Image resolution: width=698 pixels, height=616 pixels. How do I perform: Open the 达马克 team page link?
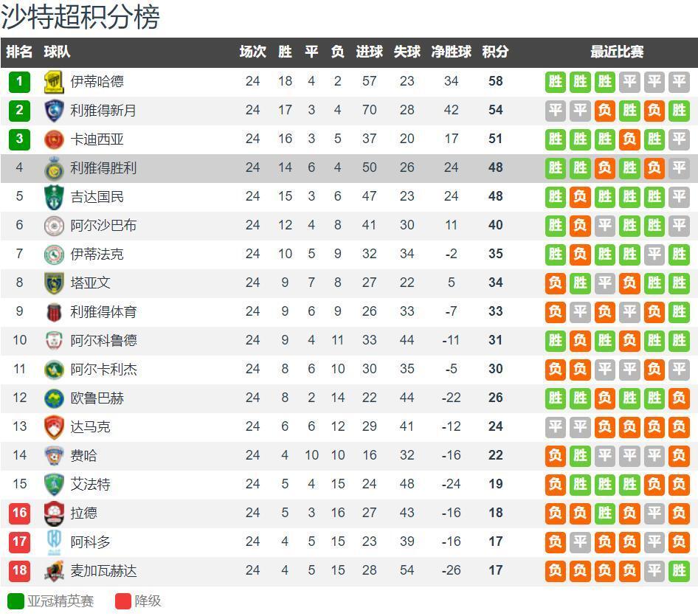[x=90, y=426]
